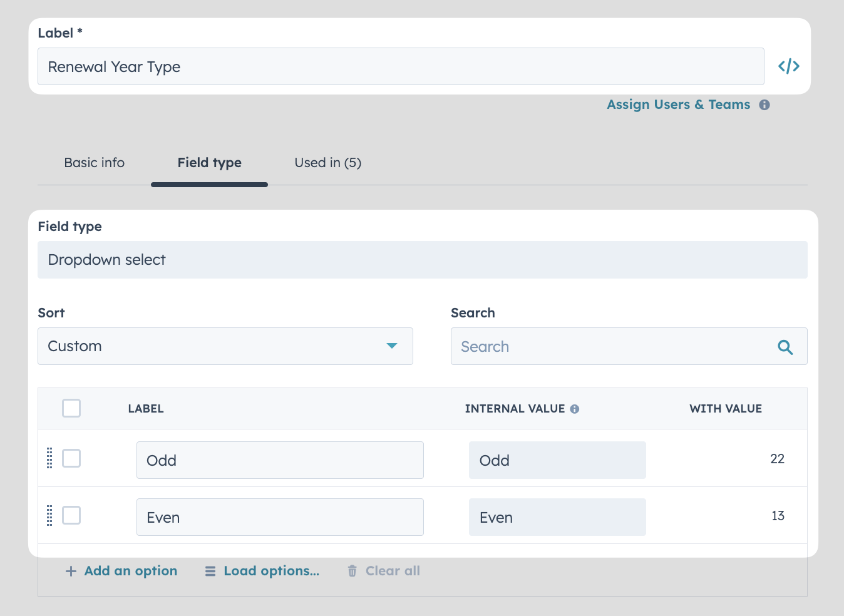This screenshot has height=616, width=844.
Task: Click the 22 count for Odd
Action: pos(777,459)
